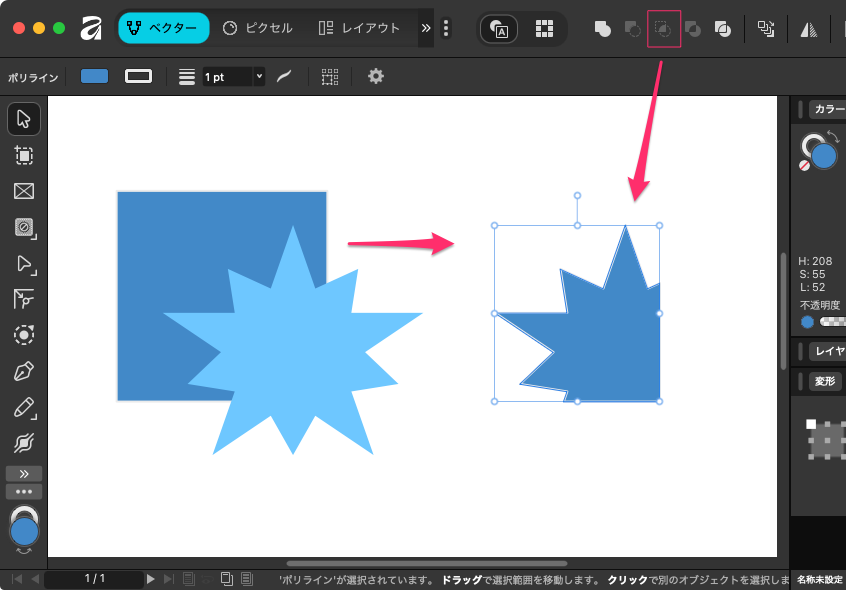Click the Add boolean operation icon
This screenshot has width=846, height=590.
pos(603,29)
